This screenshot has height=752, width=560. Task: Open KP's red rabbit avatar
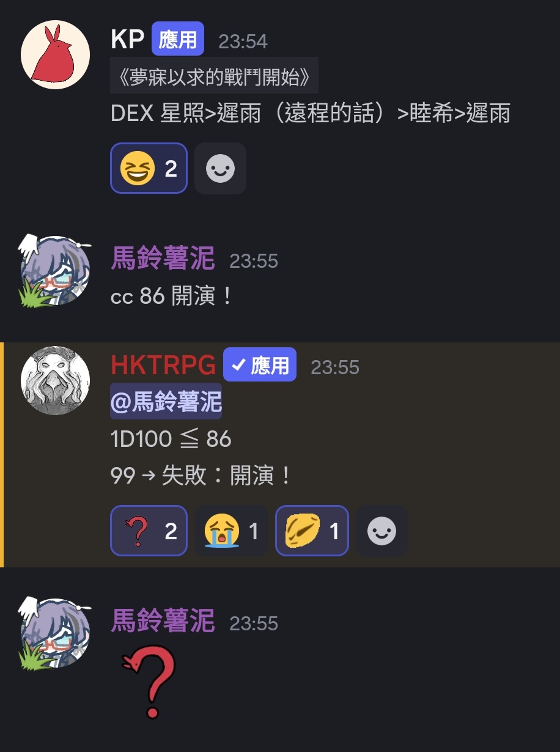pos(56,55)
